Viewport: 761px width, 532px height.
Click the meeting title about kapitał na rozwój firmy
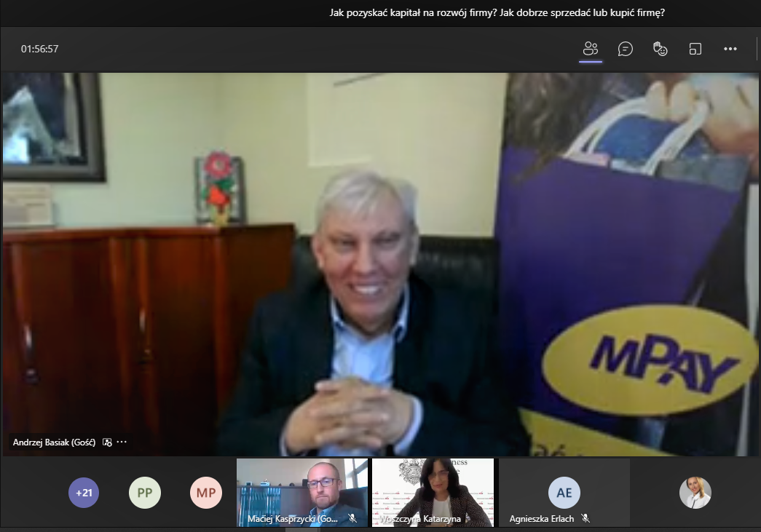(x=497, y=12)
